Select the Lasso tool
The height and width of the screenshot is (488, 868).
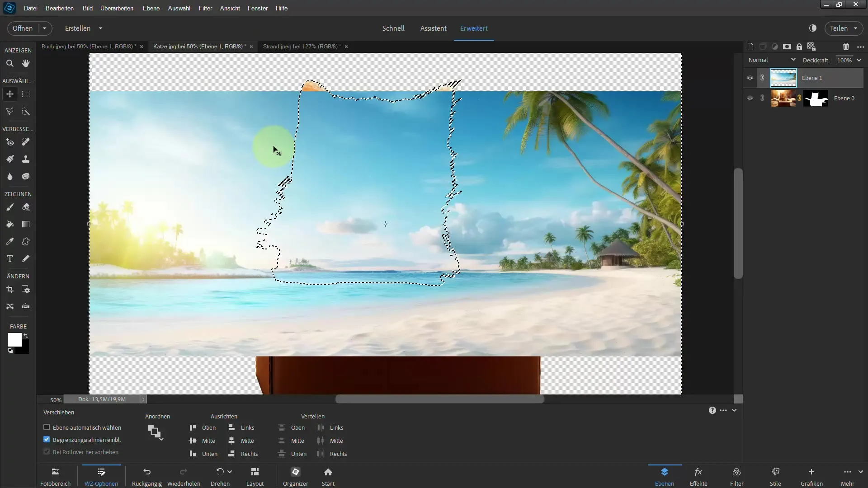click(9, 111)
